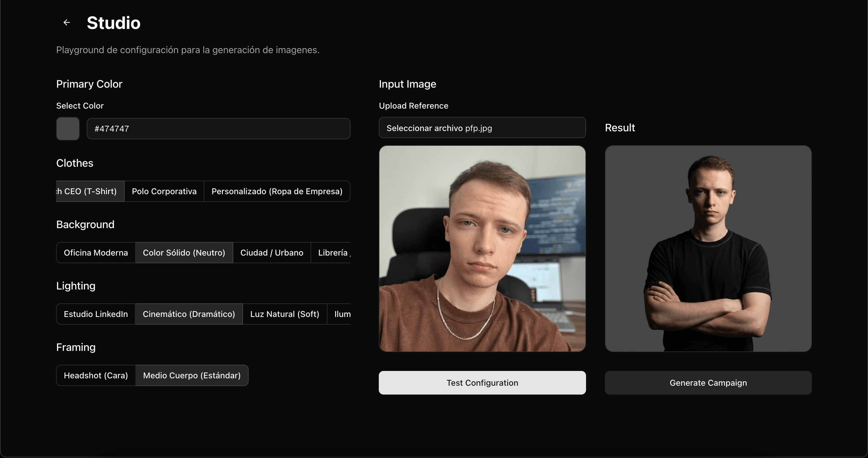Open the color picker swatch
Image resolution: width=868 pixels, height=458 pixels.
point(68,129)
